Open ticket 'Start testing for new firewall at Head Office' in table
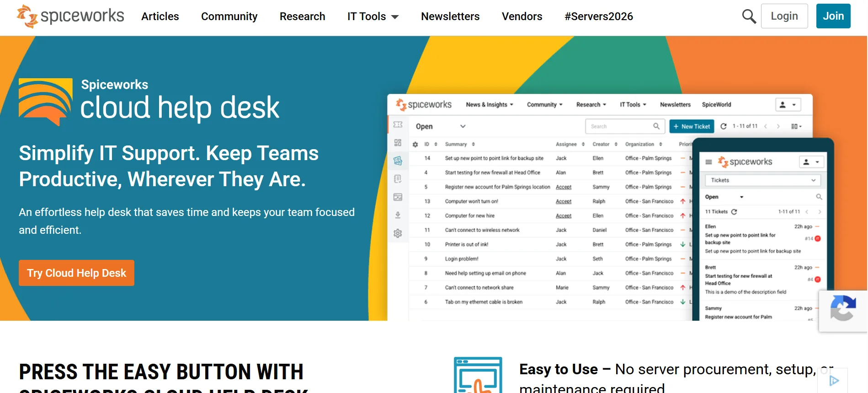 click(x=492, y=172)
